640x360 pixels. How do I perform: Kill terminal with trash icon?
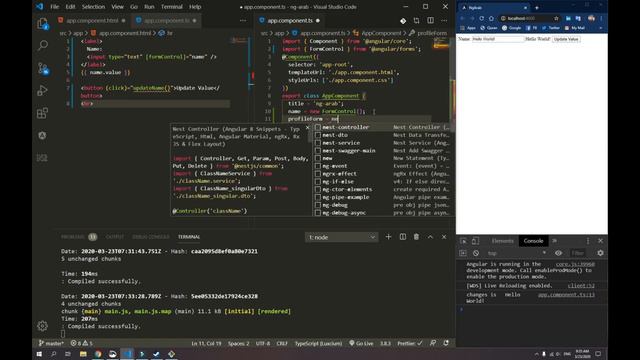(416, 237)
